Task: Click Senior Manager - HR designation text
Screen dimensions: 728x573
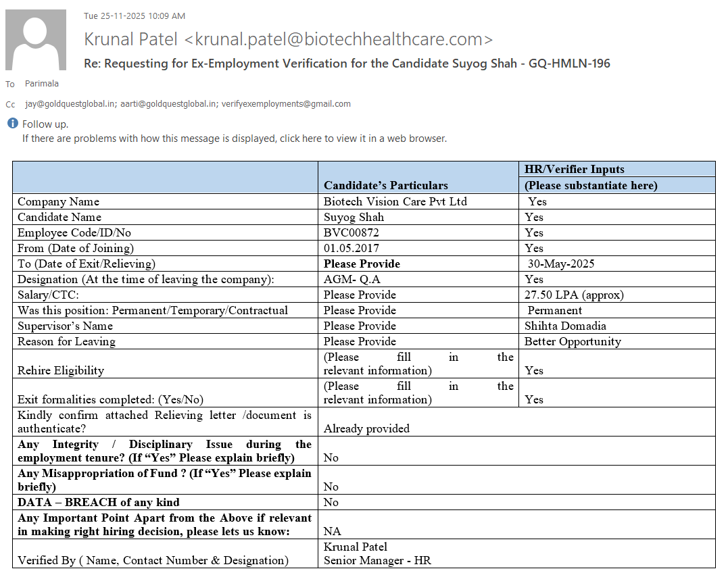Action: pos(377,560)
